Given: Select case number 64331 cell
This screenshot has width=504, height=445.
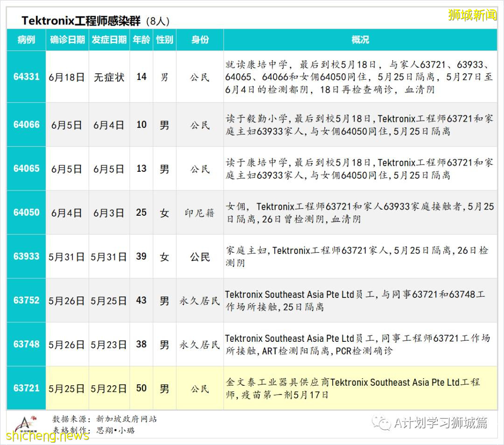Looking at the screenshot, I should pyautogui.click(x=26, y=77).
